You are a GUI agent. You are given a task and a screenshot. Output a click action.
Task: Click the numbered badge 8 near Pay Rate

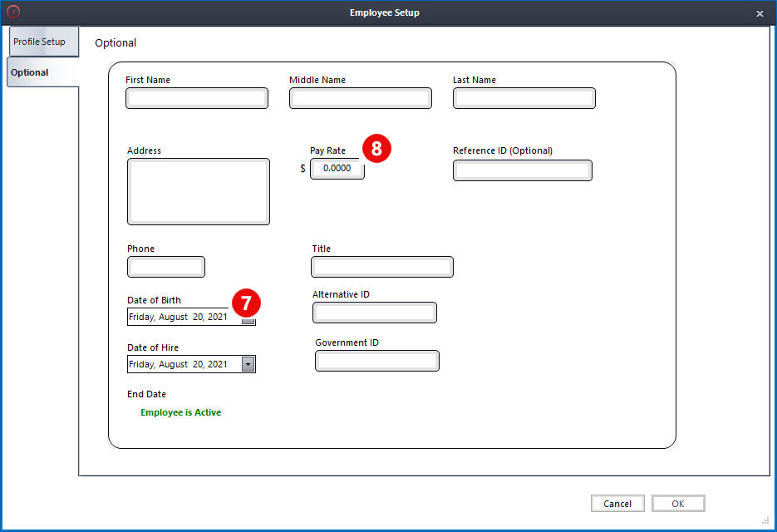(376, 150)
